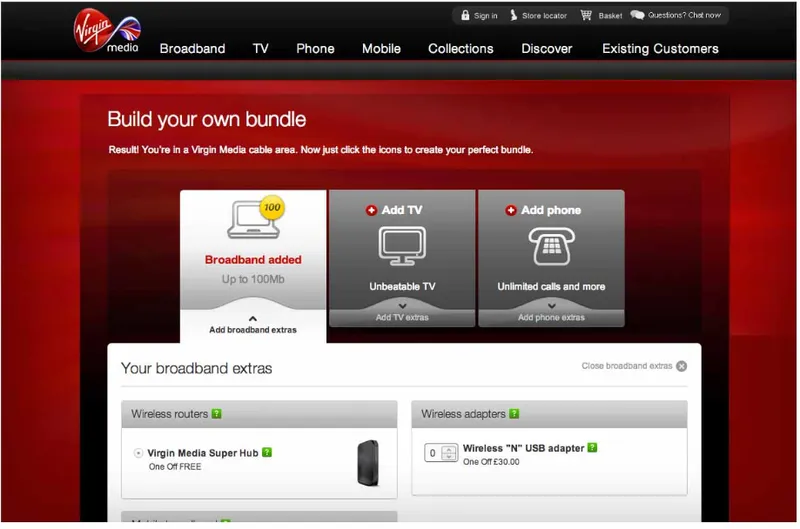Click the red plus beside Add phone

click(511, 210)
